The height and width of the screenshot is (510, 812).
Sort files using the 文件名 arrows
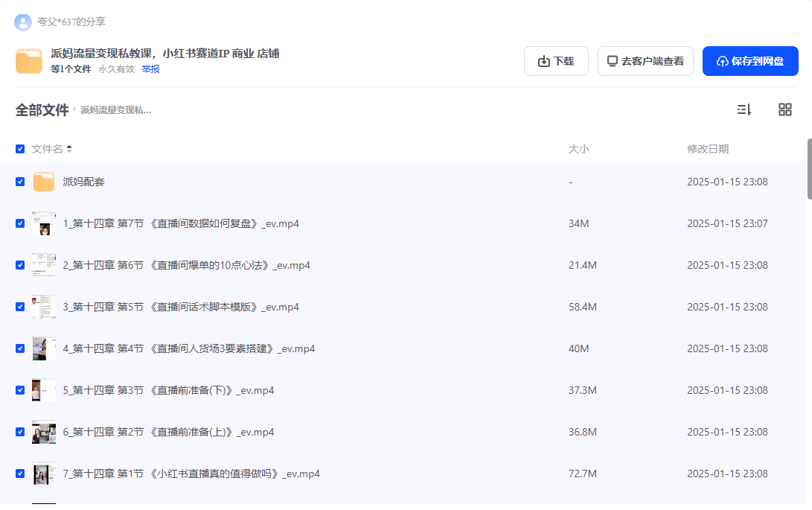(69, 149)
